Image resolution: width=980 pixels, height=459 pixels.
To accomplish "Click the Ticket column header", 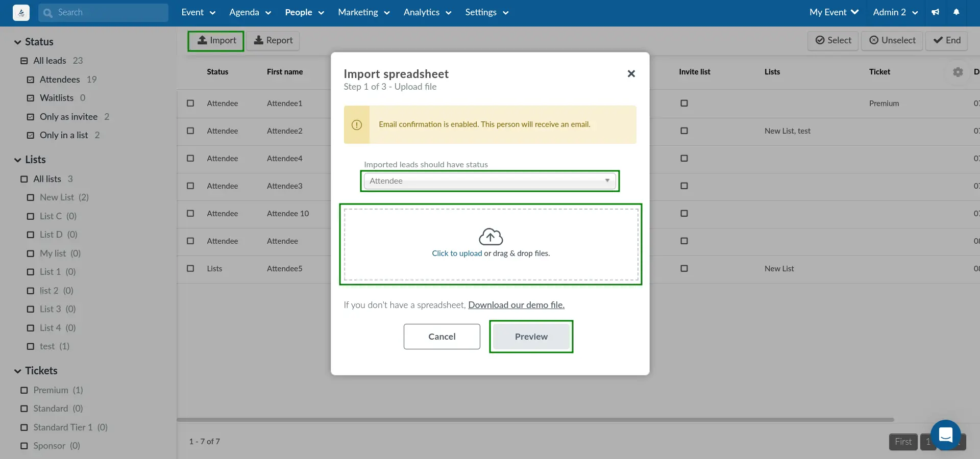I will click(879, 72).
